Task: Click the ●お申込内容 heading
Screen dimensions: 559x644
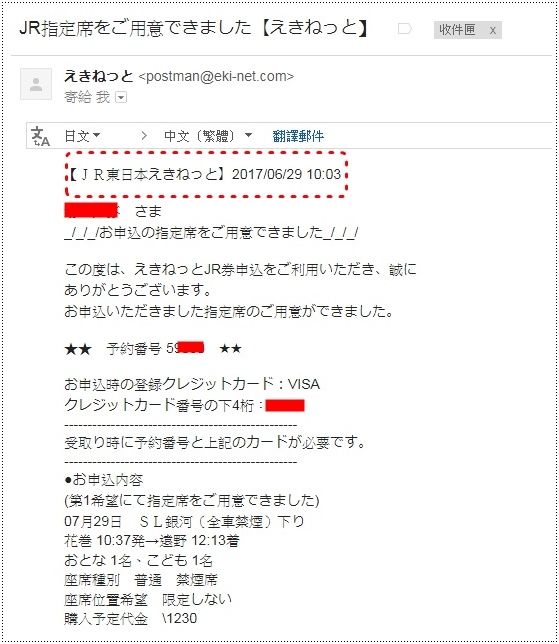Action: (104, 480)
